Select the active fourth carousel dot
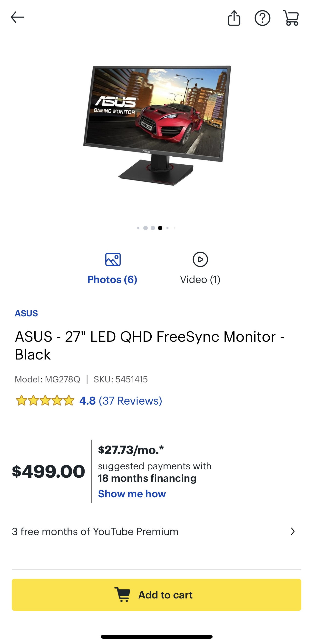This screenshot has width=313, height=644. click(160, 228)
